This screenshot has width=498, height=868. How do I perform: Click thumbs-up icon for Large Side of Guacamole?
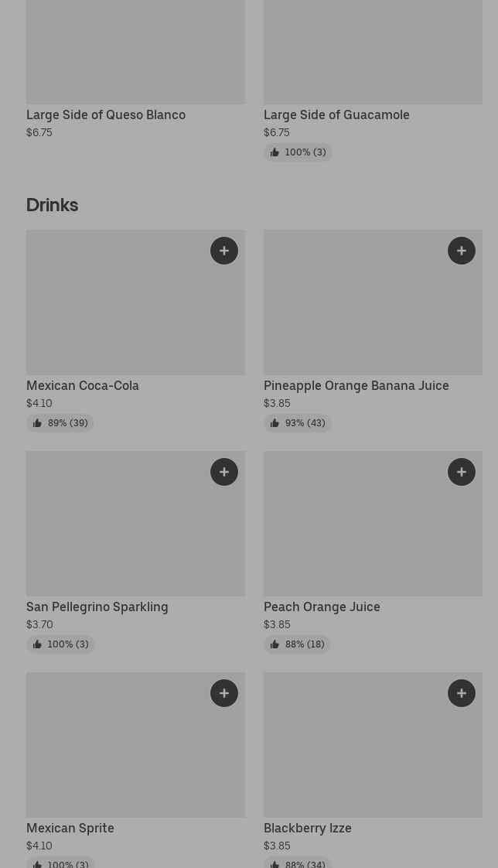pyautogui.click(x=275, y=153)
